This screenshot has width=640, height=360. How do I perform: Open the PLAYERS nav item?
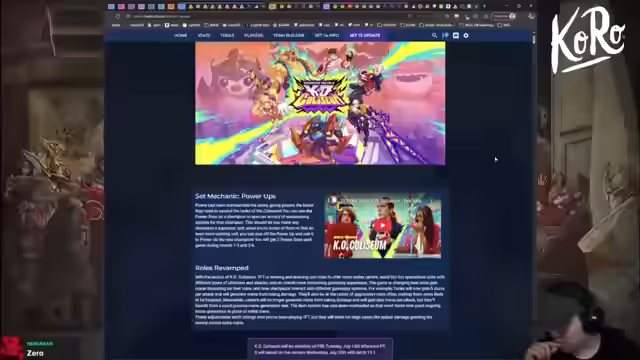(253, 36)
